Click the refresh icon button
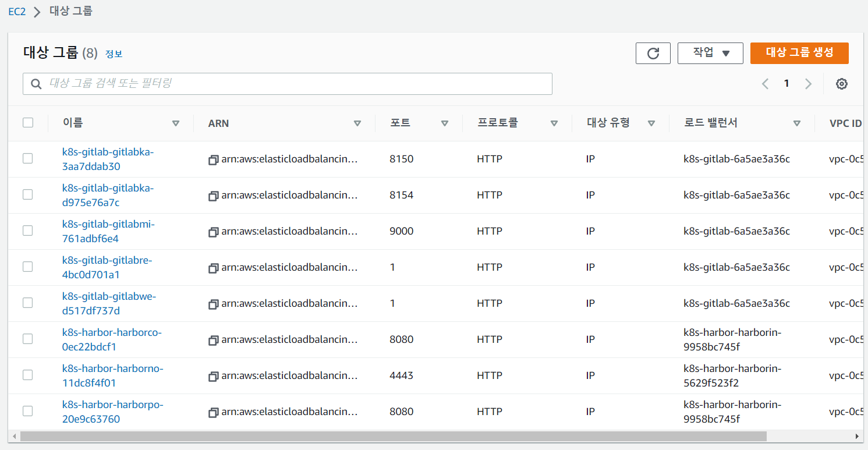 point(653,53)
